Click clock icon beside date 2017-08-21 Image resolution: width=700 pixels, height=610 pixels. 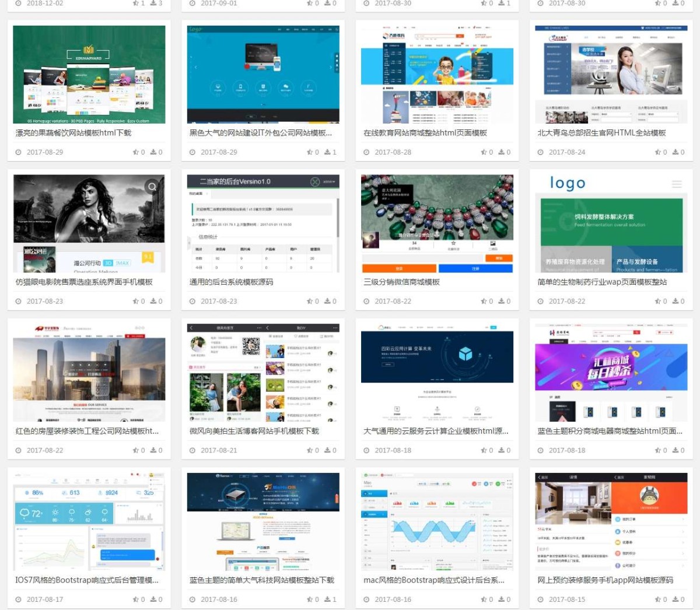click(x=192, y=451)
